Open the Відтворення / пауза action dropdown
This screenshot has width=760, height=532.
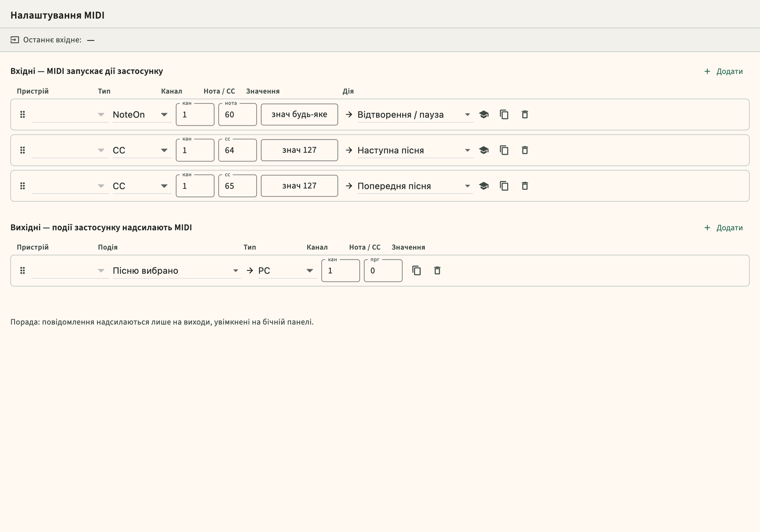click(x=415, y=114)
